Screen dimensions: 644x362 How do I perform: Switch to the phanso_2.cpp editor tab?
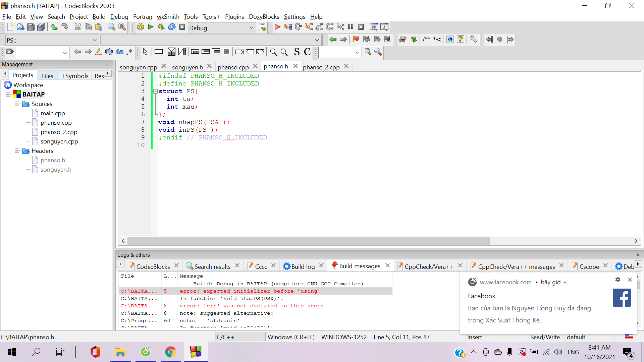[321, 67]
